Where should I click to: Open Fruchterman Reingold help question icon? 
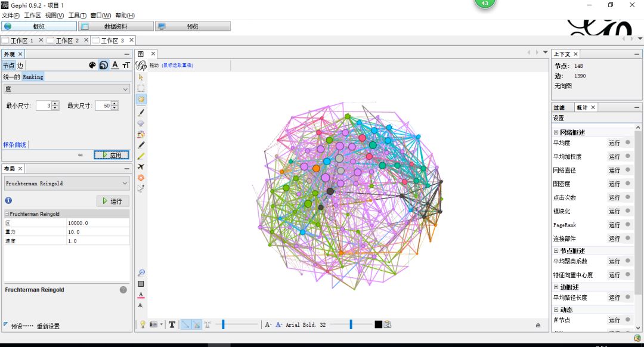[x=123, y=290]
